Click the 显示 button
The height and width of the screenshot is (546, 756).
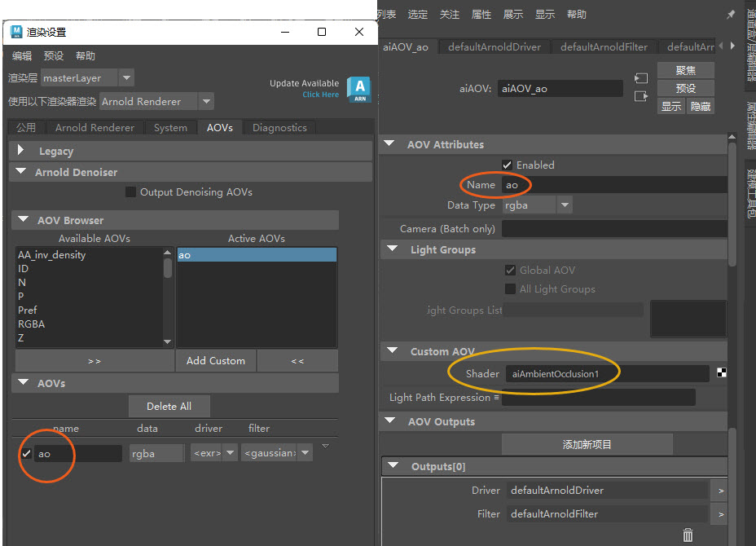[x=670, y=106]
